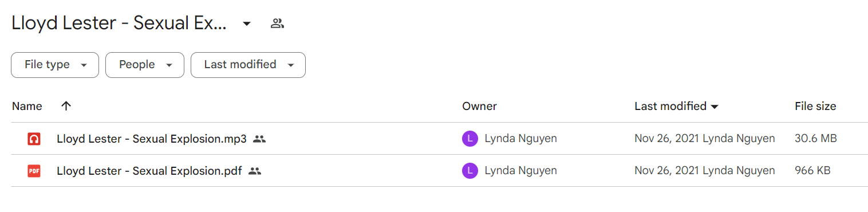The width and height of the screenshot is (868, 212).
Task: Click shared icon next to Sexual Explosion.pdf
Action: tap(255, 171)
